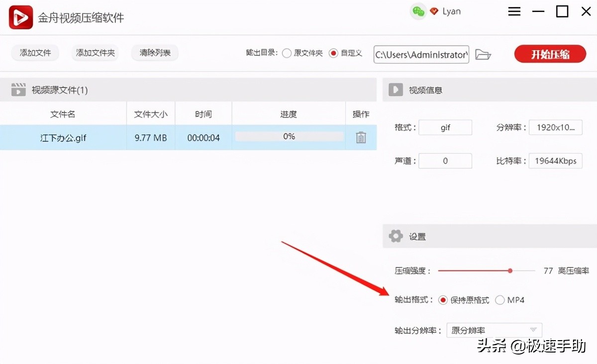Click the play icon on the 视频信息 panel header

395,90
